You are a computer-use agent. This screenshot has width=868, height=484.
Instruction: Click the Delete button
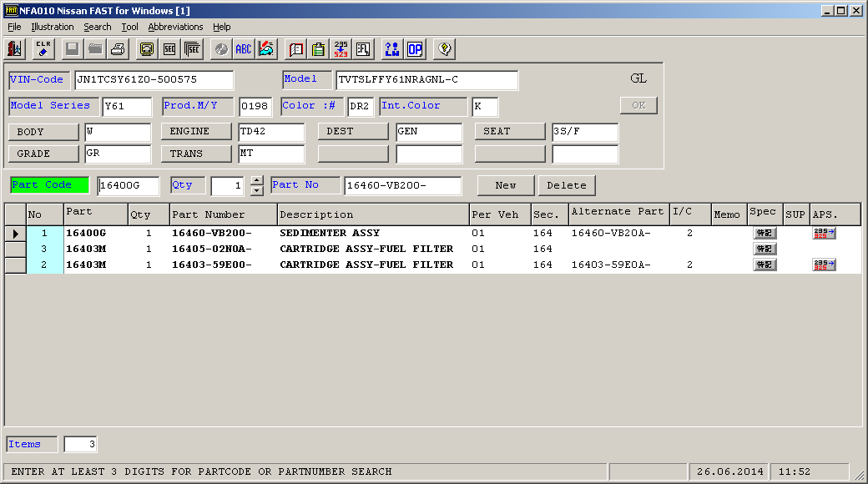point(567,185)
